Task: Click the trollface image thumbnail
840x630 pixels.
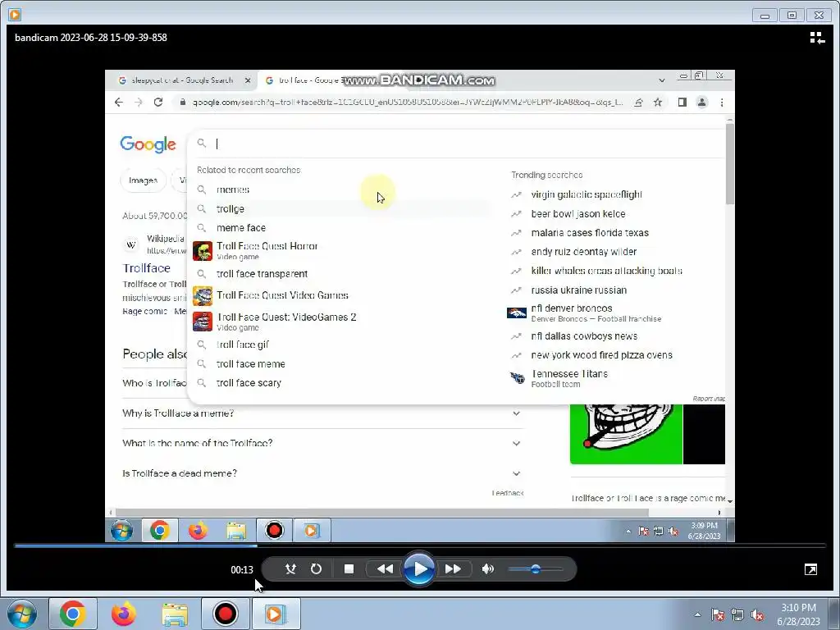Action: 626,435
